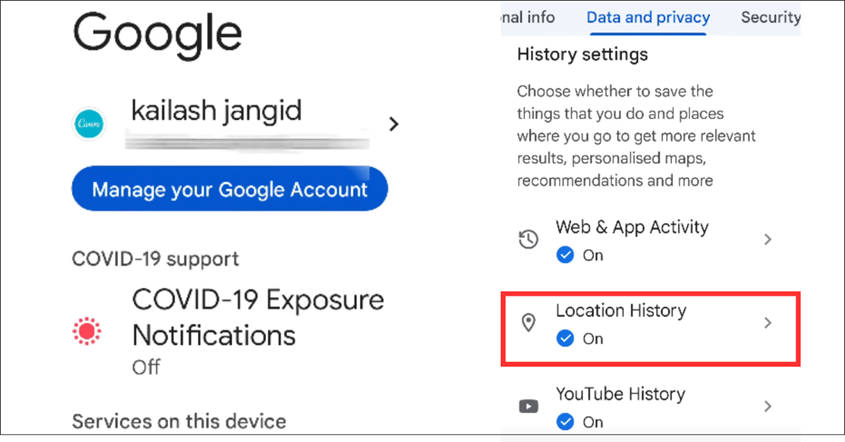Select the Location History label text
The height and width of the screenshot is (442, 845).
pyautogui.click(x=621, y=310)
